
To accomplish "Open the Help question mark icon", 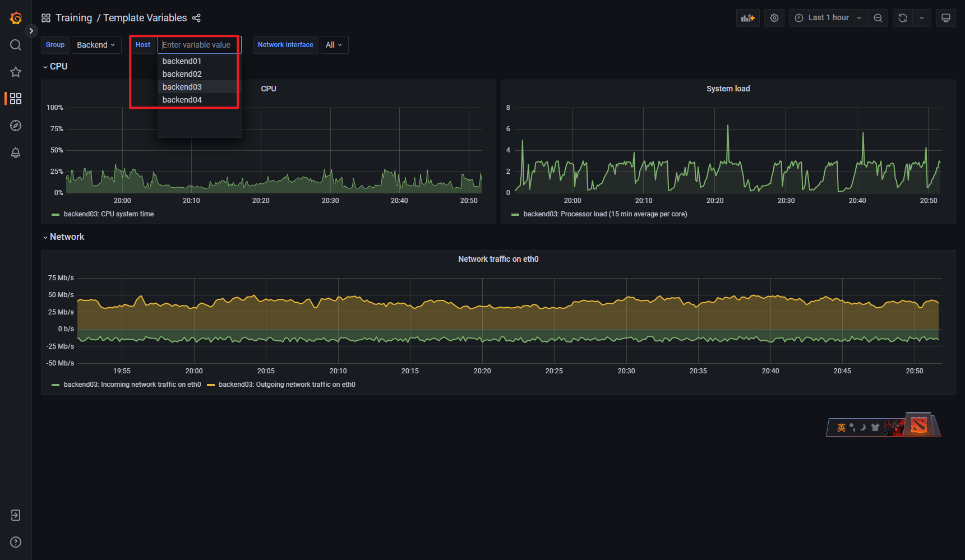I will pos(16,542).
